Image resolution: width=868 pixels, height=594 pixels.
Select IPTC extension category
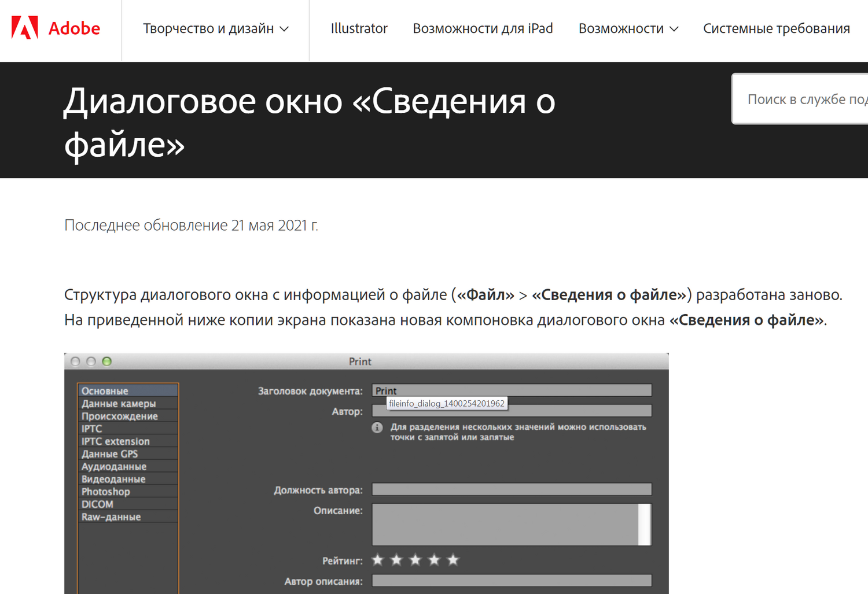pos(128,441)
